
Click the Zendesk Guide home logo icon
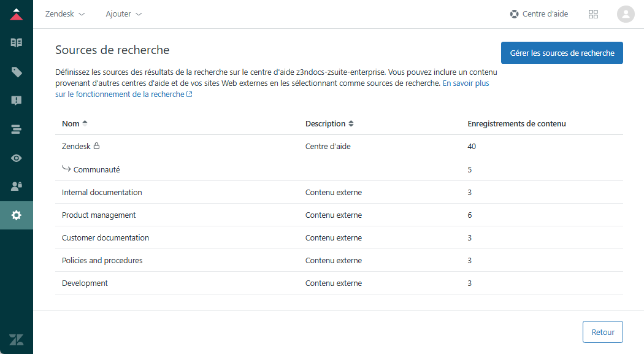coord(17,14)
